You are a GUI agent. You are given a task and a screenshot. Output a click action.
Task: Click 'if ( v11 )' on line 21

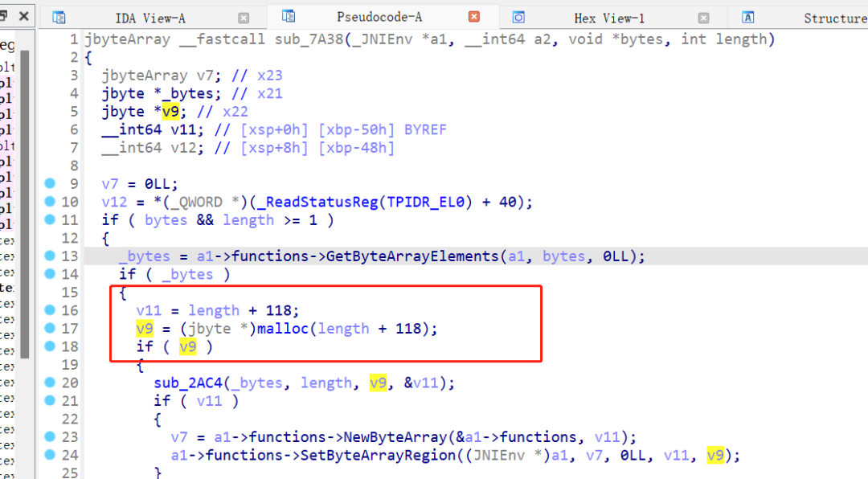point(196,401)
